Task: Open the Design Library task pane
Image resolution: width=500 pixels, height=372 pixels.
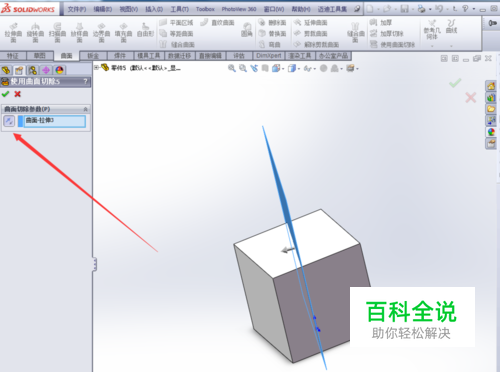Action: point(491,98)
